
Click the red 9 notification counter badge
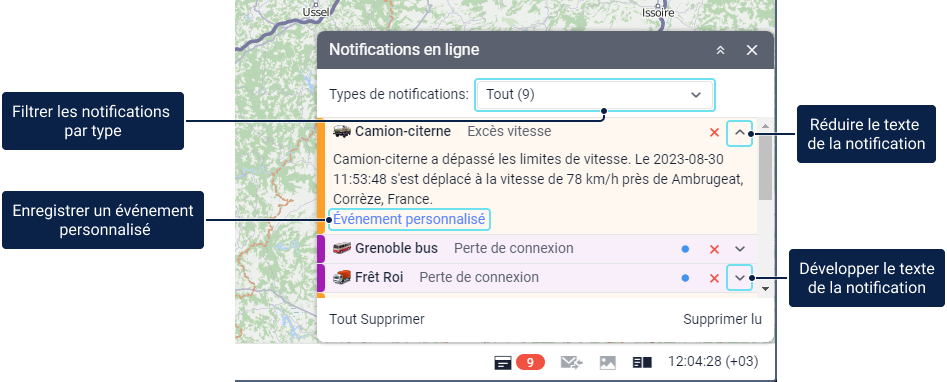coord(530,362)
